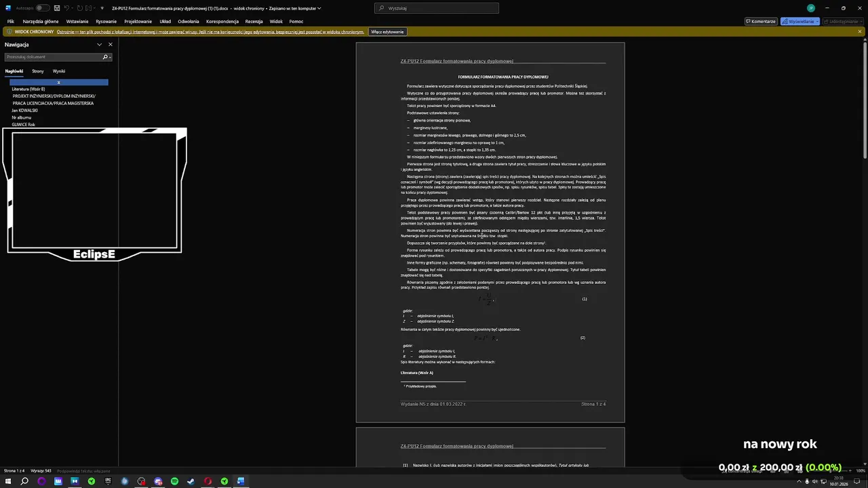This screenshot has height=488, width=868.
Task: Switch to the Wstawianie tab
Action: [77, 21]
